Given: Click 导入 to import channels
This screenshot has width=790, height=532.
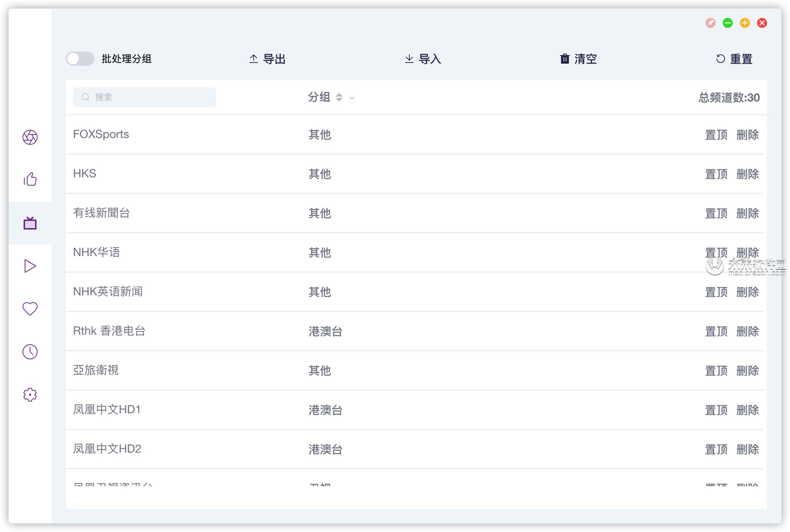Looking at the screenshot, I should pos(422,59).
